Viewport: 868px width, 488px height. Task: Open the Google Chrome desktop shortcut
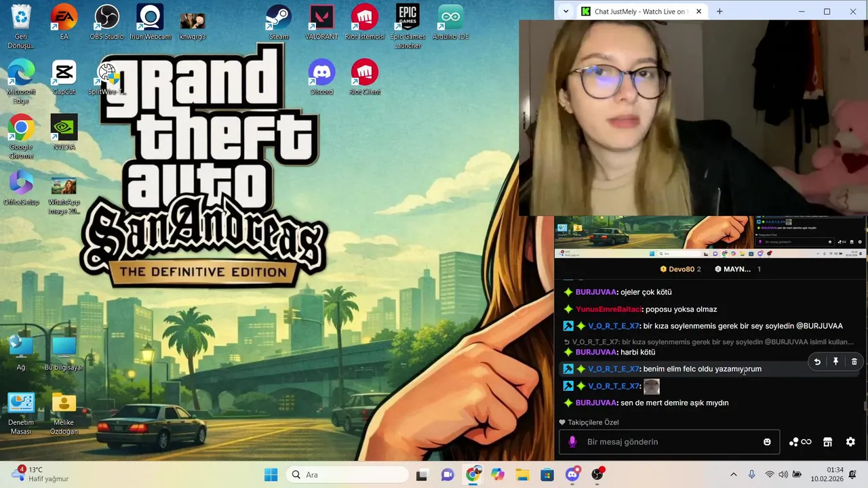(21, 137)
